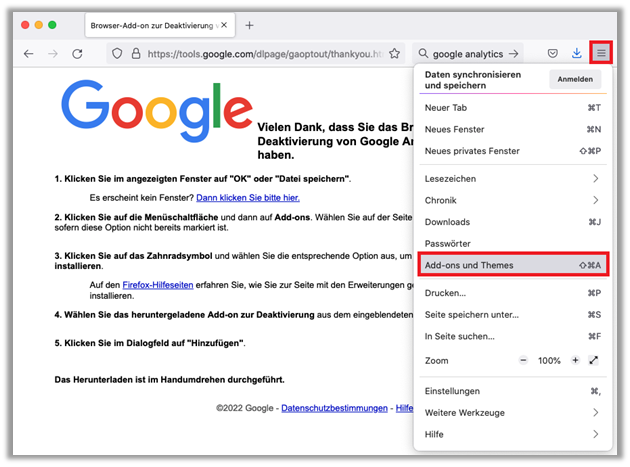The width and height of the screenshot is (630, 467).
Task: Bookmark this page with the star icon
Action: (395, 53)
